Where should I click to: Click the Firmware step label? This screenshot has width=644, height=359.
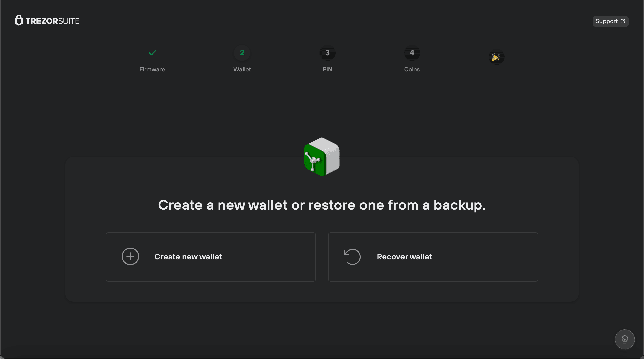point(152,69)
